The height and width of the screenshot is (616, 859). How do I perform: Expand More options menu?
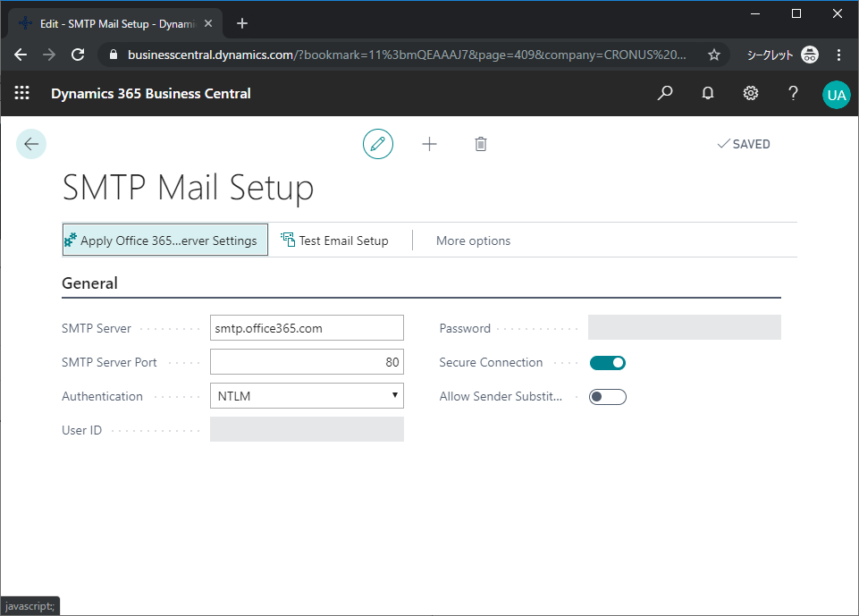point(474,240)
